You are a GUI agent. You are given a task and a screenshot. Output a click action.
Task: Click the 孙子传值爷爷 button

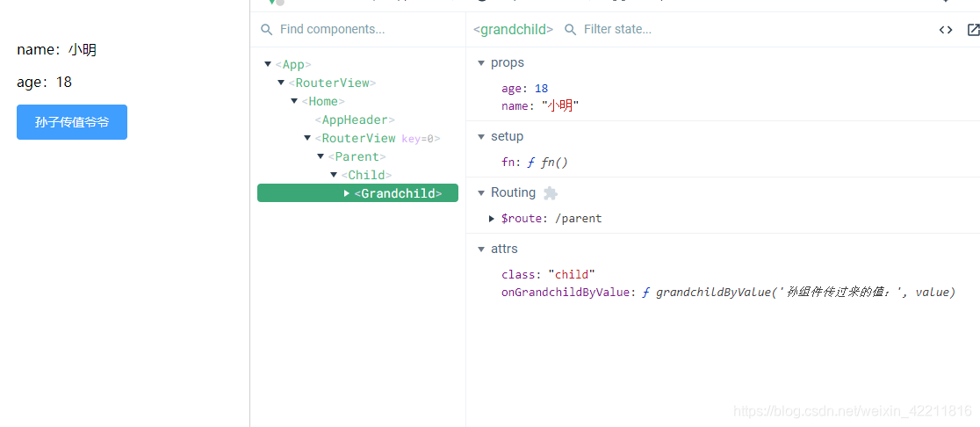pyautogui.click(x=72, y=122)
